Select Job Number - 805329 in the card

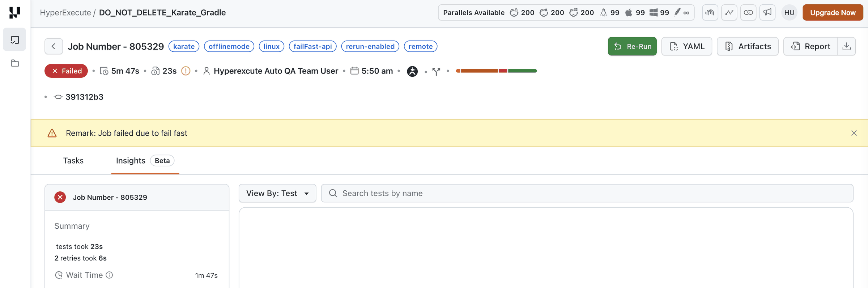(x=110, y=197)
